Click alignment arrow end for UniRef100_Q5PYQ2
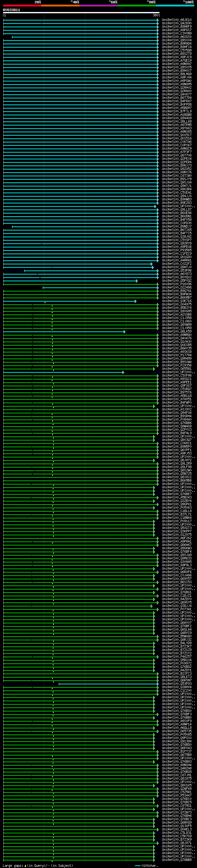The height and width of the screenshot is (868, 197). (x=137, y=281)
